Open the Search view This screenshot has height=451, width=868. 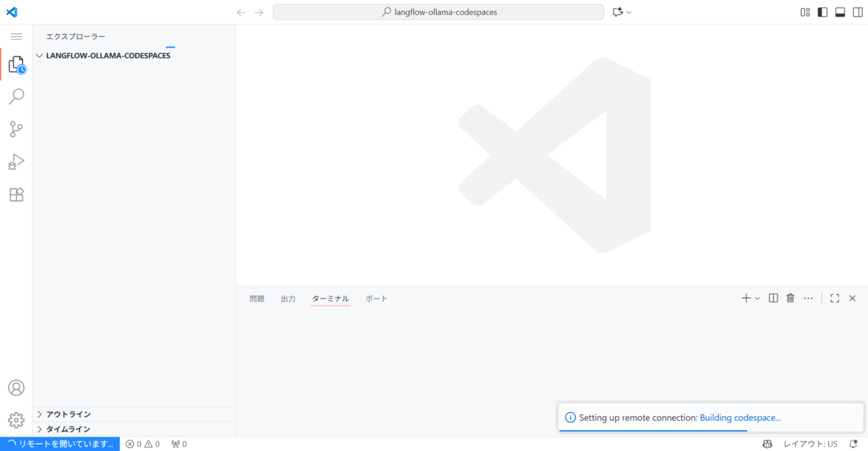coord(16,97)
